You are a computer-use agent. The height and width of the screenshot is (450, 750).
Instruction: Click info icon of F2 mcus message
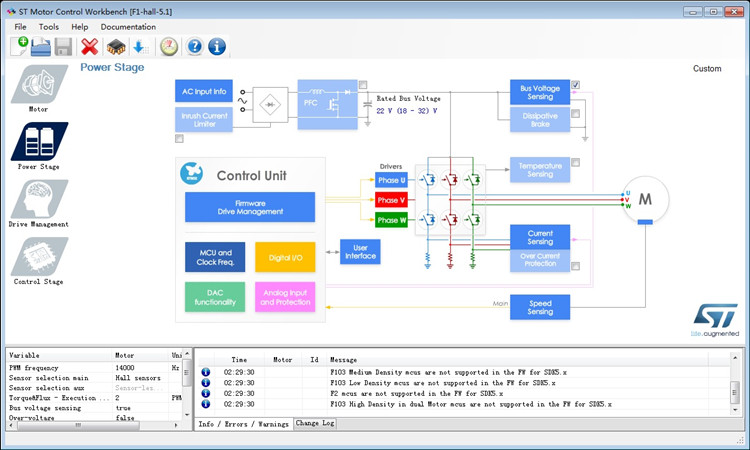[206, 393]
